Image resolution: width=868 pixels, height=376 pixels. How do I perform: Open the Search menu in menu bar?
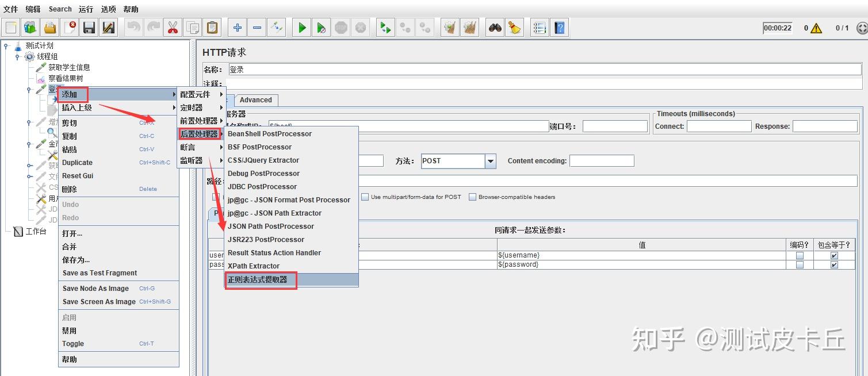[x=60, y=9]
